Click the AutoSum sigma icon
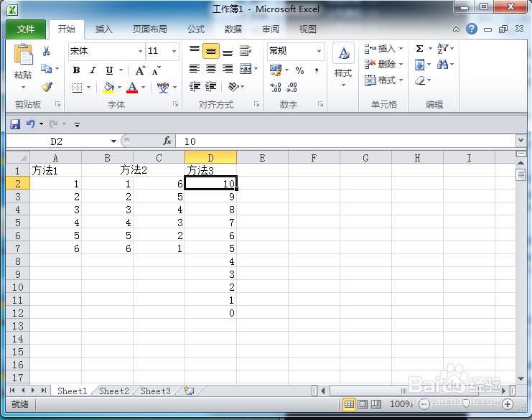 [x=420, y=49]
